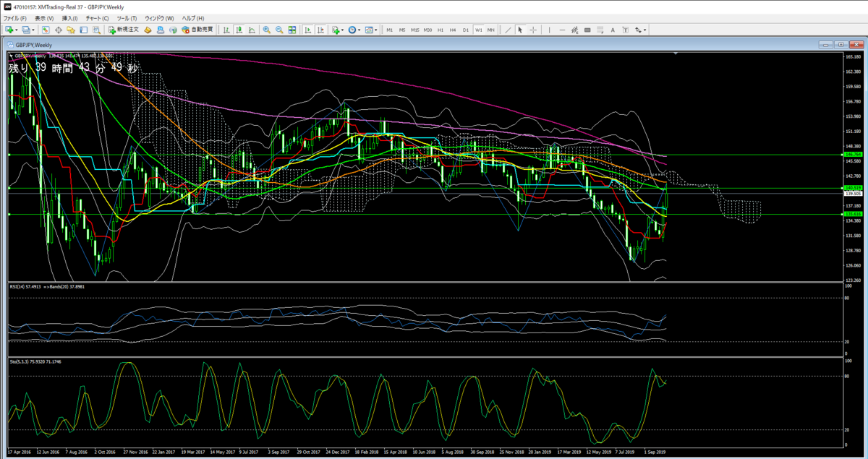
Task: Select the H4 timeframe
Action: point(453,30)
